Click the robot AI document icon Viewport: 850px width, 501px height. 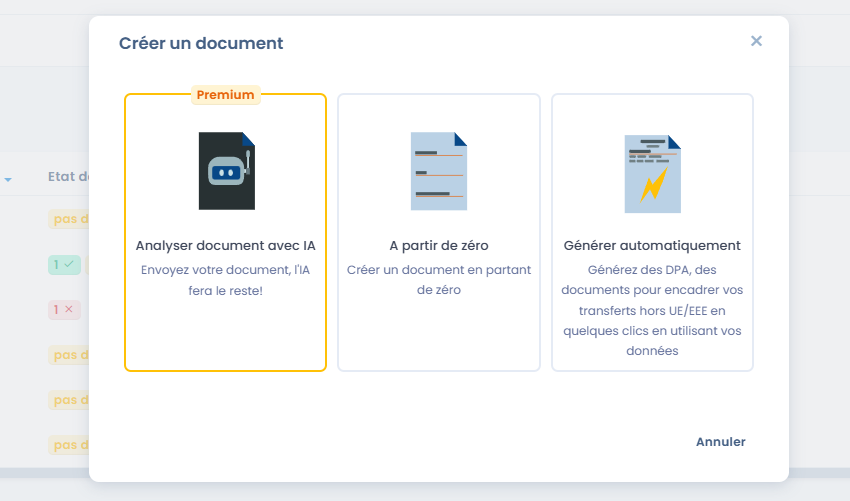coord(226,171)
